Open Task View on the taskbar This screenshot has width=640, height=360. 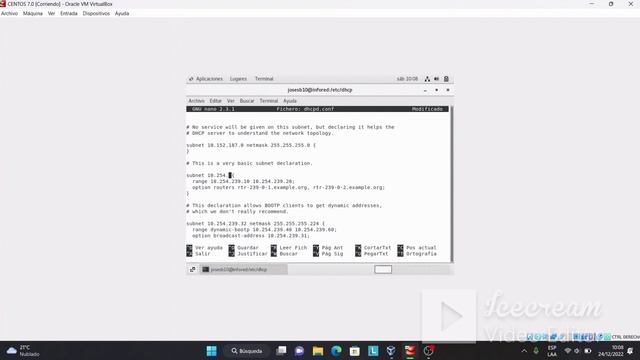tap(281, 351)
